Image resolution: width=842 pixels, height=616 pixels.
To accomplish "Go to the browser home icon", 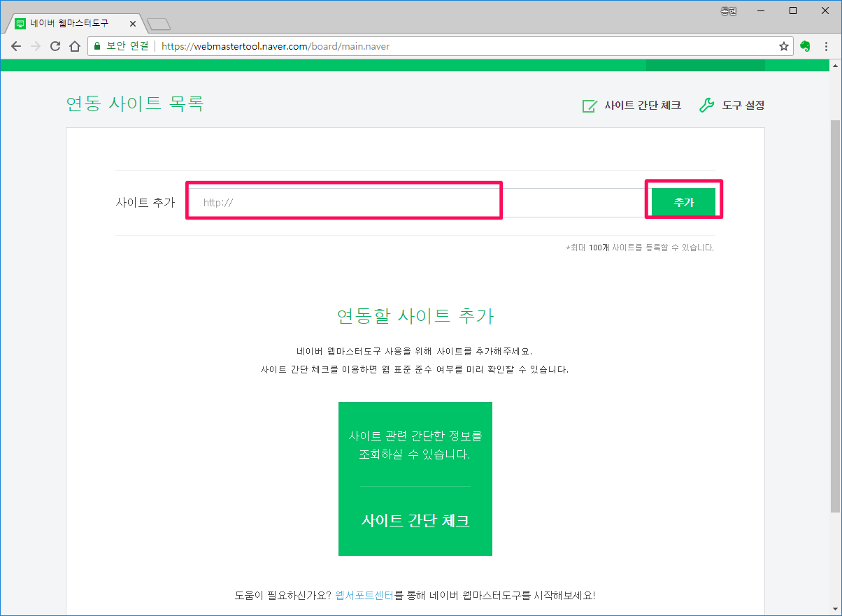I will (75, 47).
